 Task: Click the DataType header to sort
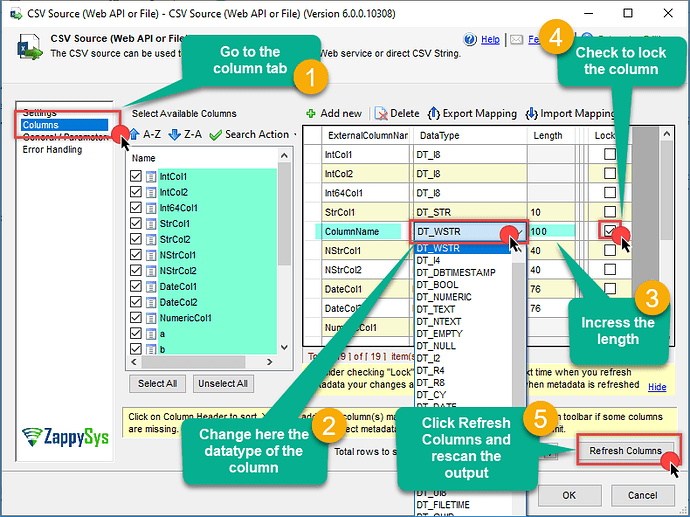pos(470,136)
